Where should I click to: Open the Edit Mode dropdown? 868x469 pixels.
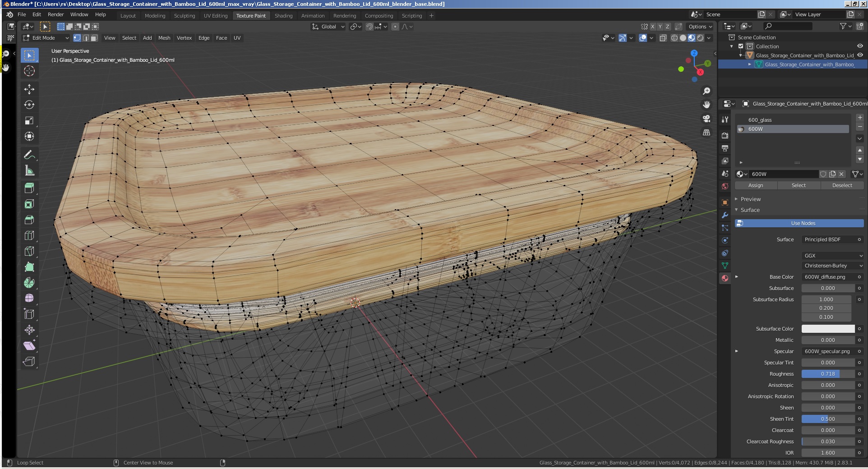[x=46, y=38]
